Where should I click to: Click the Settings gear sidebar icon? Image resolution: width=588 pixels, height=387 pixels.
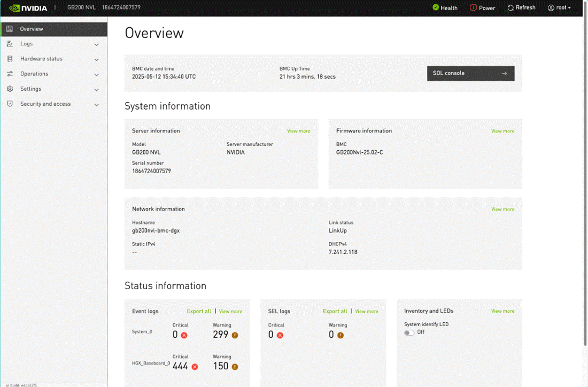(x=10, y=89)
